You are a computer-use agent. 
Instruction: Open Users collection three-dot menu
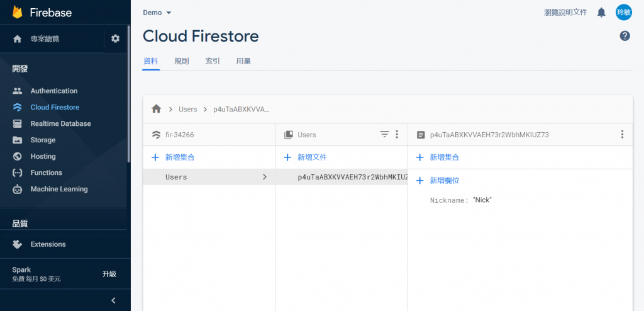pyautogui.click(x=397, y=134)
